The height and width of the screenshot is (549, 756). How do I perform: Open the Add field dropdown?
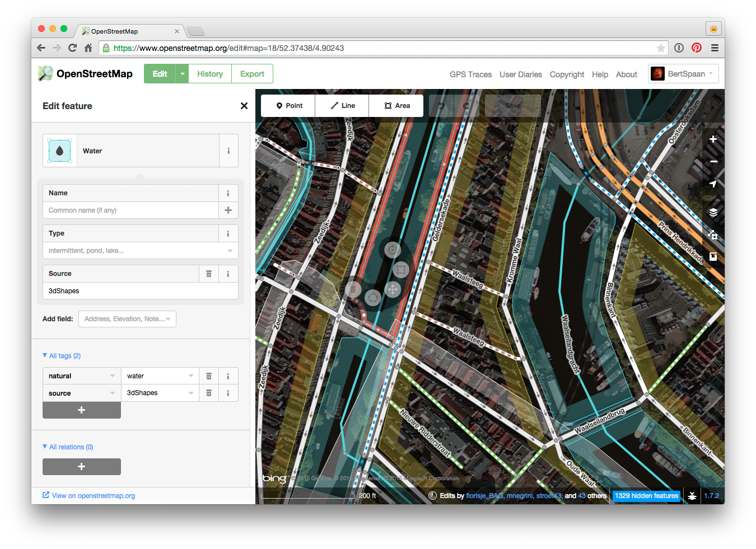[127, 319]
